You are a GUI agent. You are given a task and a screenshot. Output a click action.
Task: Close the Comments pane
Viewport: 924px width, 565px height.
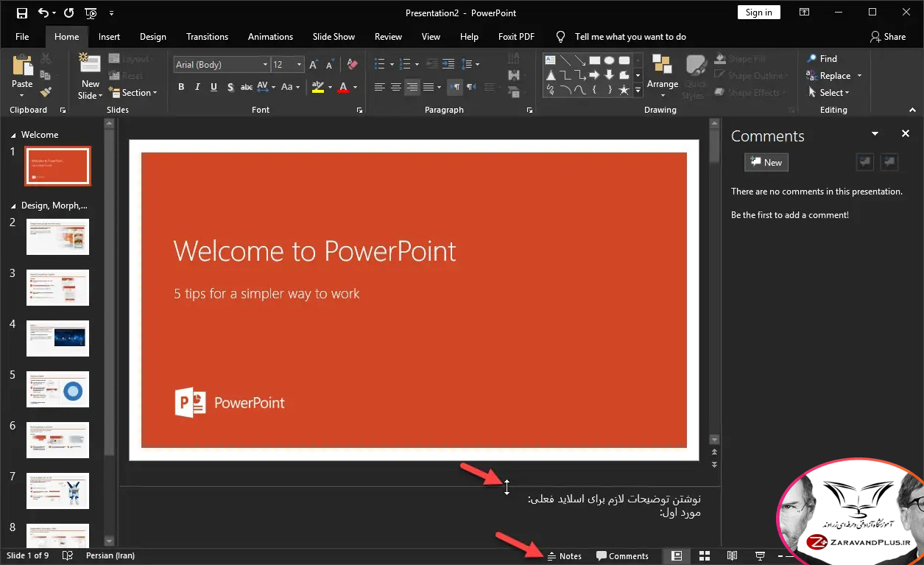click(906, 133)
